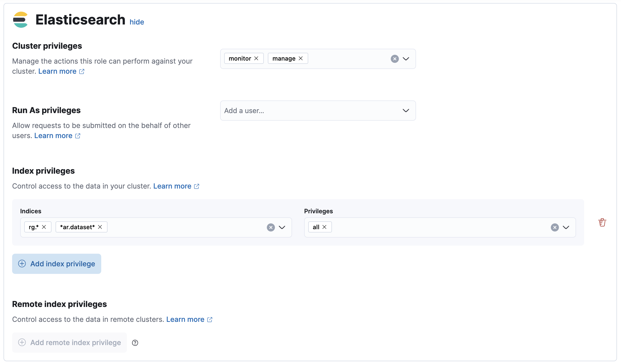This screenshot has width=621, height=364.
Task: Remove the *ar.dataset* index tag
Action: tap(100, 227)
